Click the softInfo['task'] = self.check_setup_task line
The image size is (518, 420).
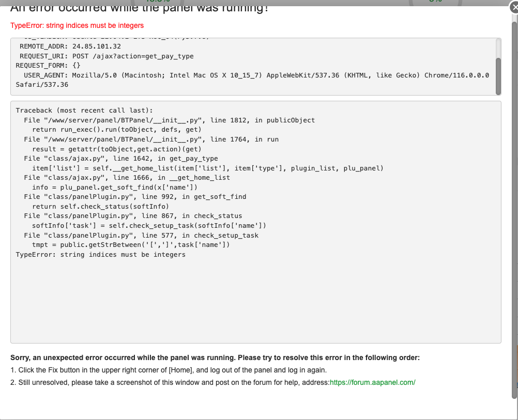149,226
